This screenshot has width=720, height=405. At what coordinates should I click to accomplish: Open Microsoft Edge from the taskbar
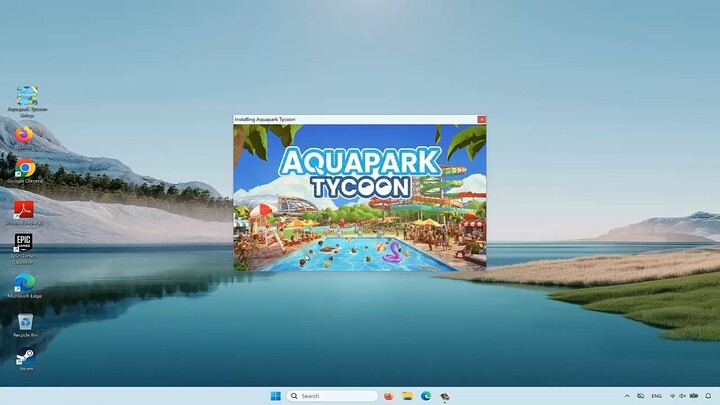tap(426, 396)
